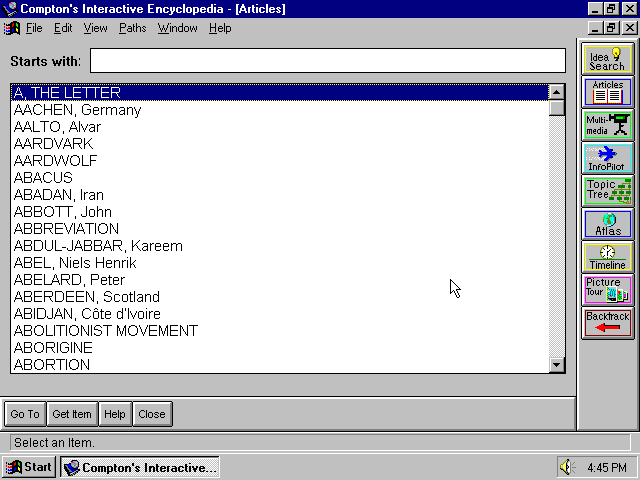Click the Get Item button
This screenshot has width=640, height=480.
pyautogui.click(x=72, y=414)
